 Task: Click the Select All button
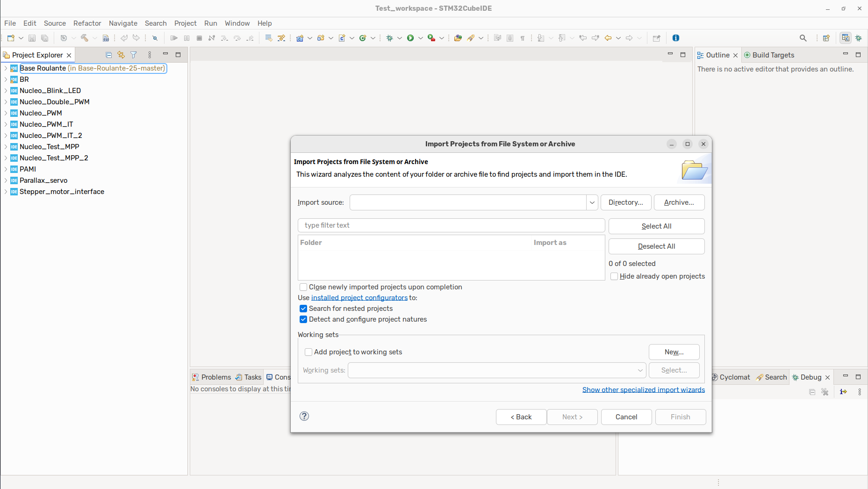[x=656, y=226]
